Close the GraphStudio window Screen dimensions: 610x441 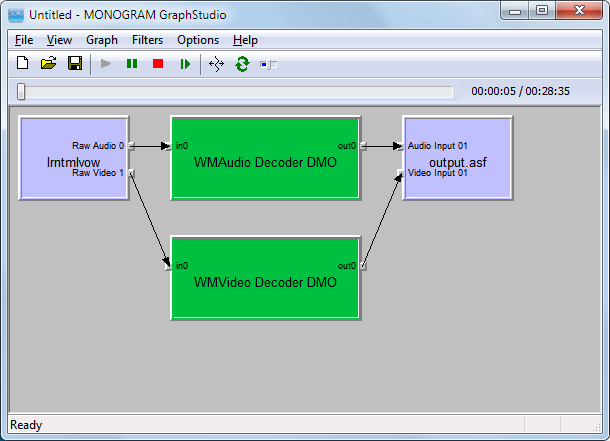[579, 10]
